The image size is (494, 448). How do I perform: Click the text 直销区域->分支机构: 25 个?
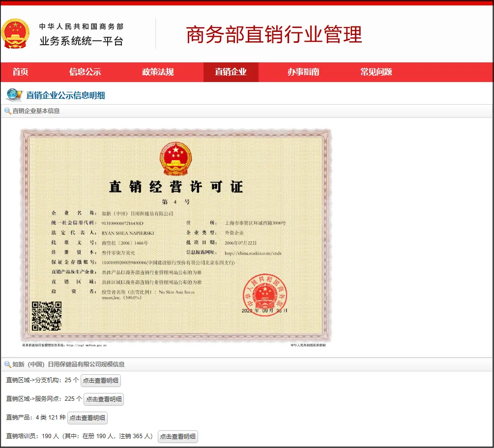[x=42, y=380]
